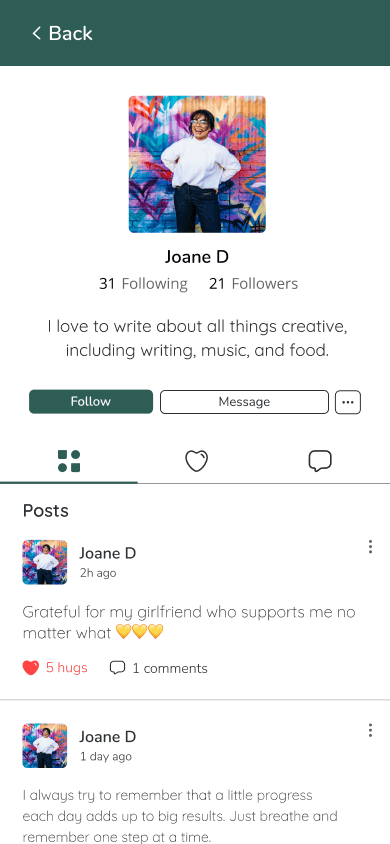Click the comment bubble icon on first post
The image size is (390, 844).
[x=117, y=668]
